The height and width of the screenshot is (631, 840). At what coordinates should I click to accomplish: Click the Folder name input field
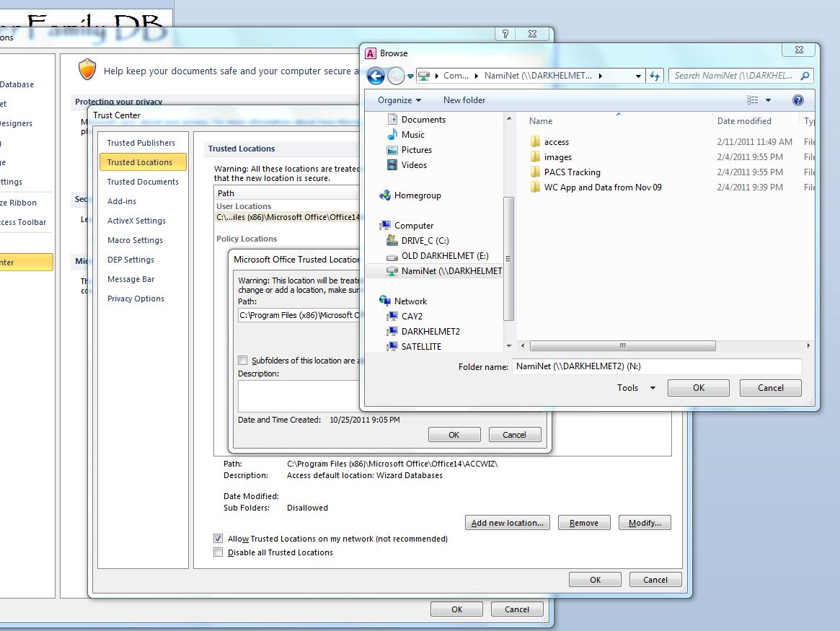pos(657,366)
